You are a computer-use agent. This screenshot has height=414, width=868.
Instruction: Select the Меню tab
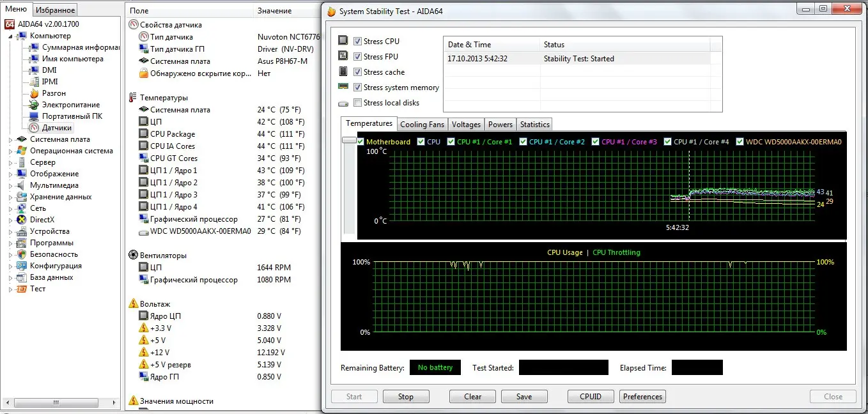point(16,9)
